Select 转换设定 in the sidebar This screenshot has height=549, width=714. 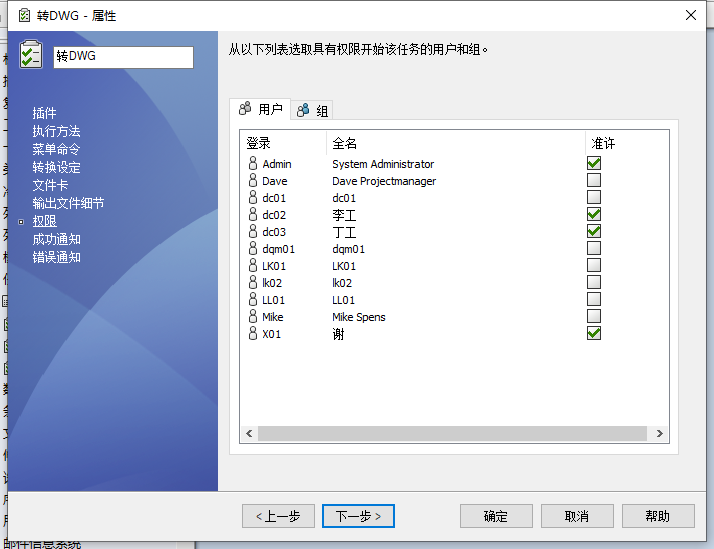(x=56, y=167)
